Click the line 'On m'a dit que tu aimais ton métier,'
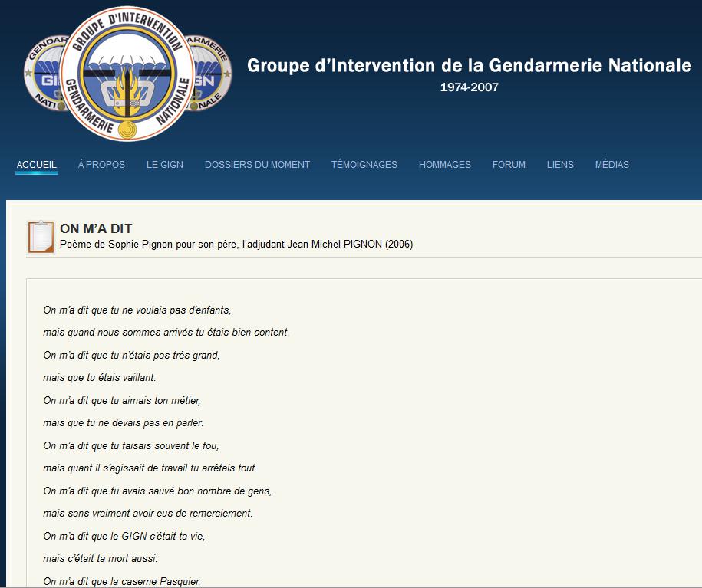 [122, 400]
